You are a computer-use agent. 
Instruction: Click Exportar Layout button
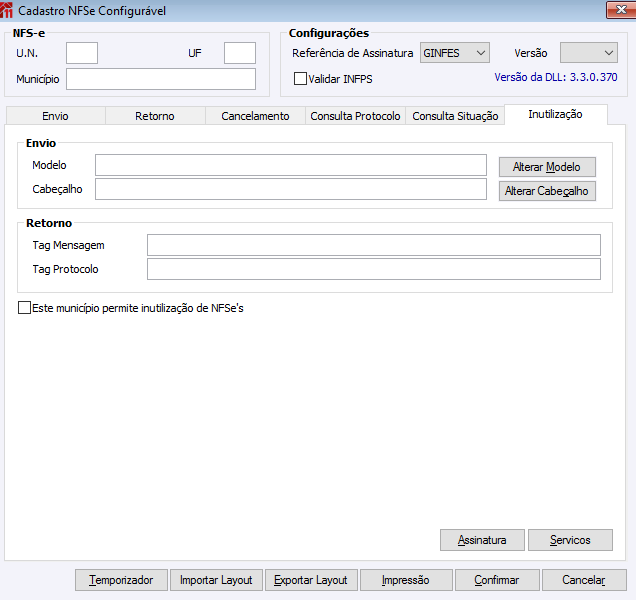click(x=311, y=580)
